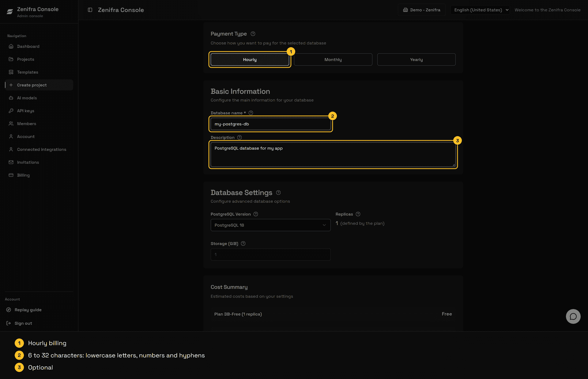The image size is (588, 379).
Task: Select Yearly payment type
Action: click(x=417, y=59)
